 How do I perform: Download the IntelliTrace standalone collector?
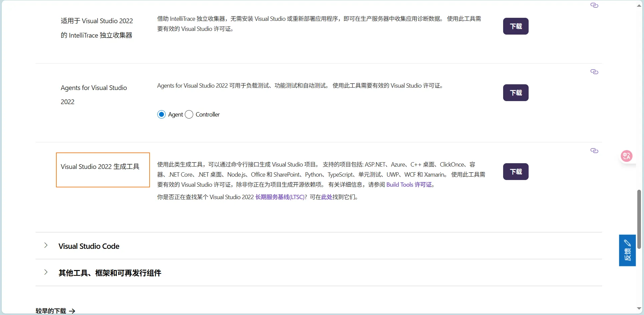click(x=516, y=26)
